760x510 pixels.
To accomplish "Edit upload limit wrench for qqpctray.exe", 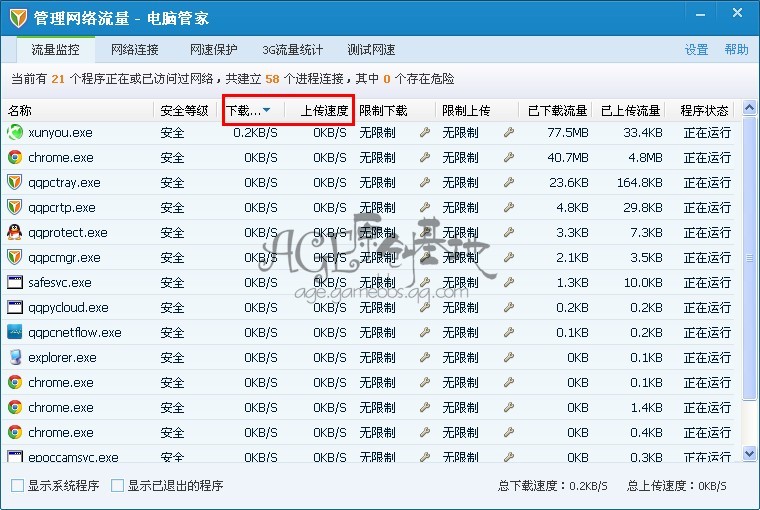I will 508,182.
